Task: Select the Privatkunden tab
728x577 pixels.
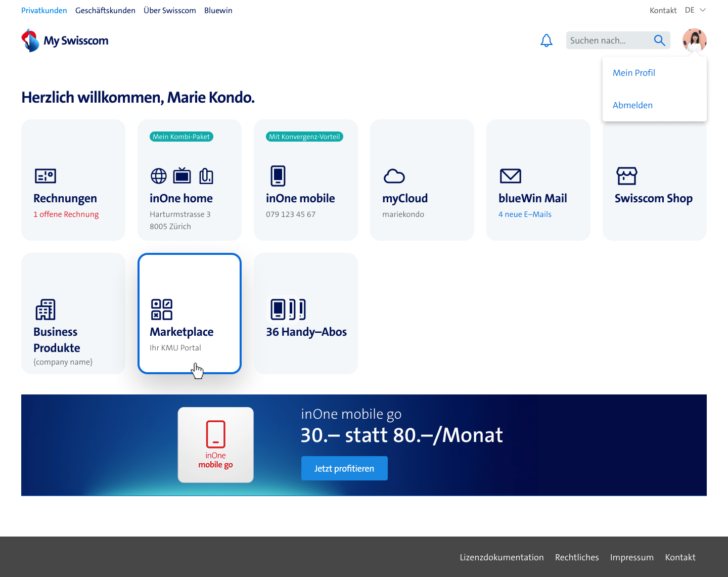Action: click(x=44, y=10)
